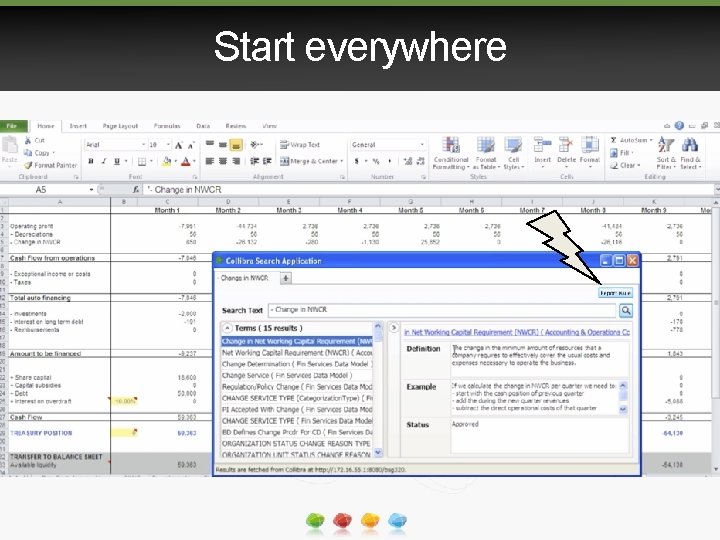Align text left in the cell
Viewport: 720px width, 540px height.
[x=210, y=161]
